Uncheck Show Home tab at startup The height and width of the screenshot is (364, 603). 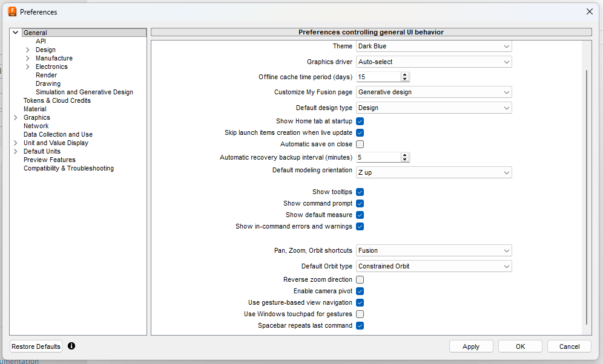coord(360,122)
